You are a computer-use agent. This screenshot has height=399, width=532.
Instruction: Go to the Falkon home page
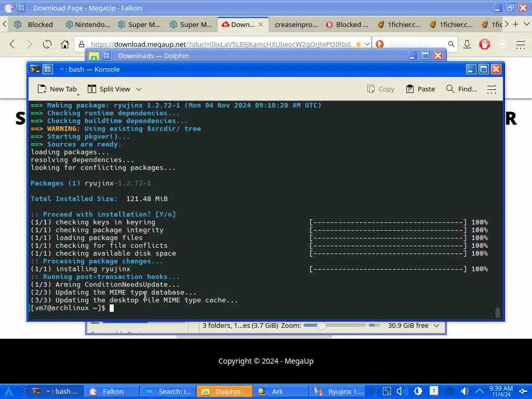(65, 44)
